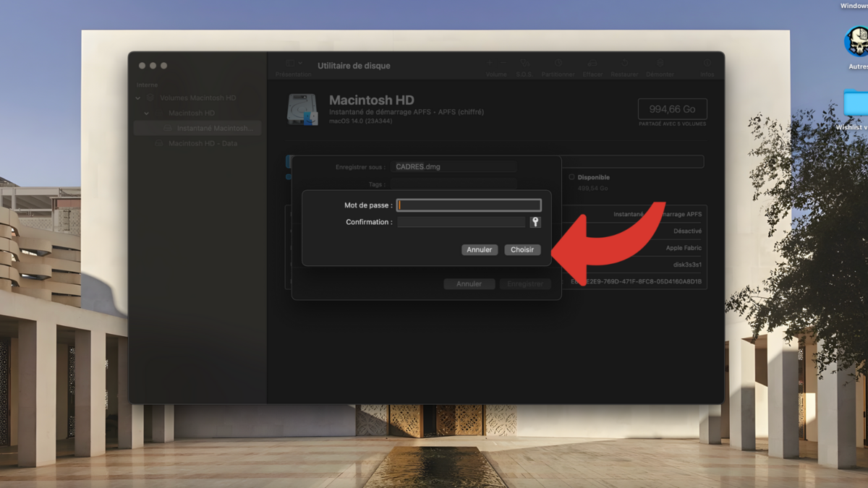Click the large Macintosh HD drive icon
Image resolution: width=868 pixels, height=488 pixels.
302,110
